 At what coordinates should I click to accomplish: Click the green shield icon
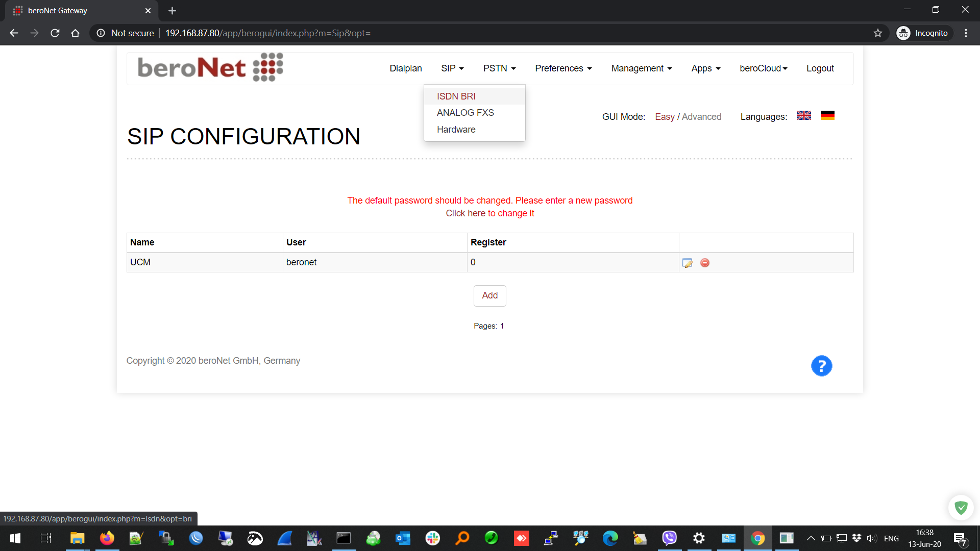point(961,508)
